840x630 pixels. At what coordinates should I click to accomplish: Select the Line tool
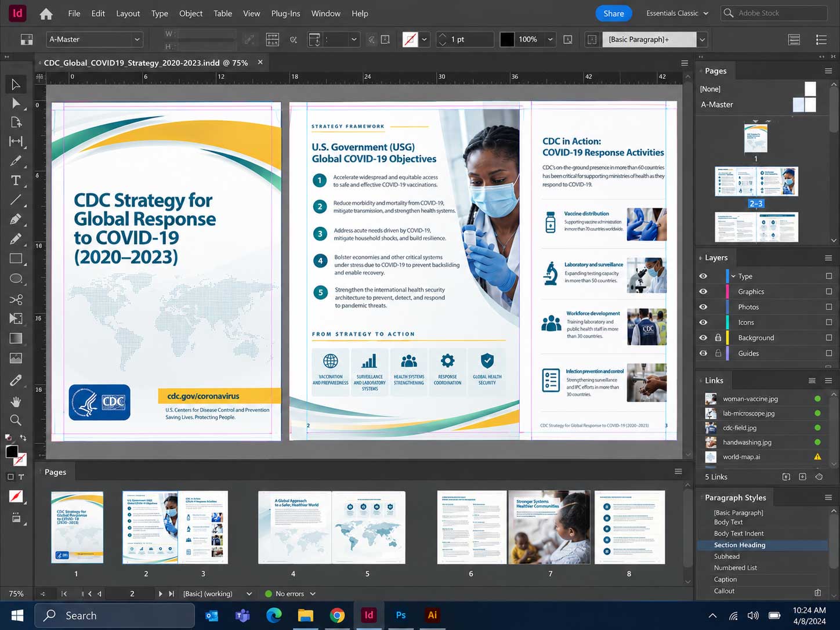16,200
